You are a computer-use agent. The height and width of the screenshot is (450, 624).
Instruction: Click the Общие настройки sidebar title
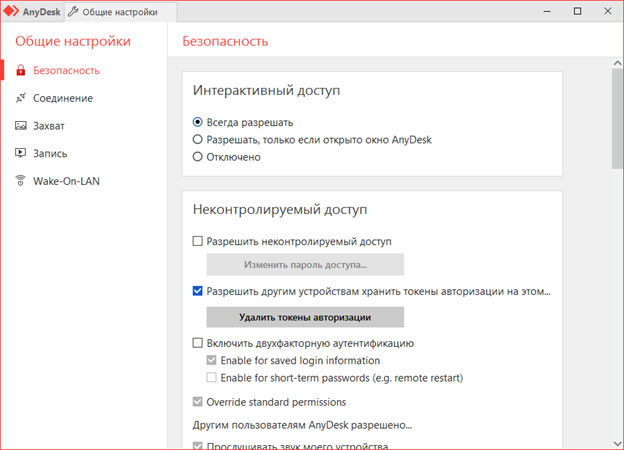(x=73, y=41)
